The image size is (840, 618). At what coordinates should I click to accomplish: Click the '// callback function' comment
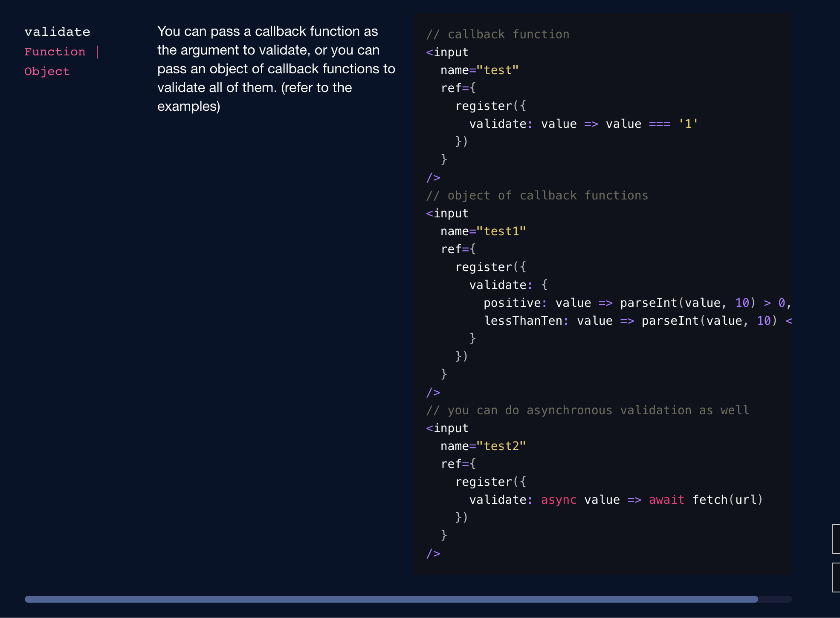pos(498,35)
